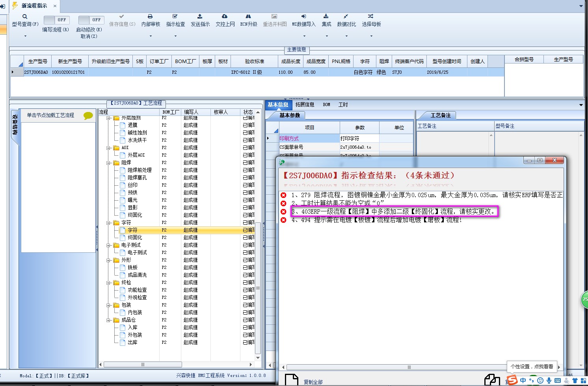Open dropdown arrow under 选择母板

coord(371,36)
